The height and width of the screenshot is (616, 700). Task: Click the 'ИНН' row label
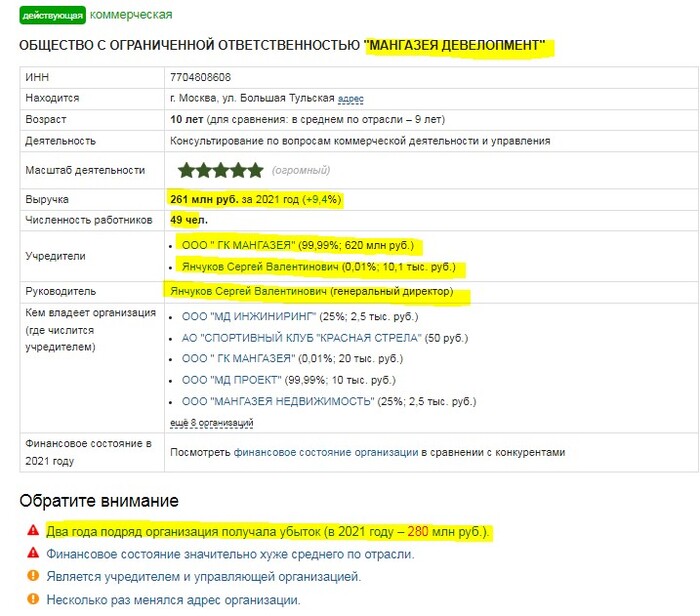[37, 77]
